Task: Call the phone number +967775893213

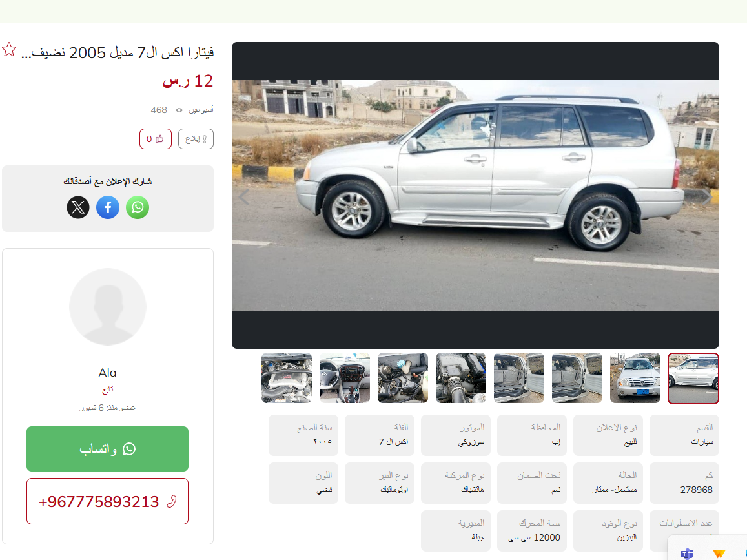Action: (x=107, y=501)
